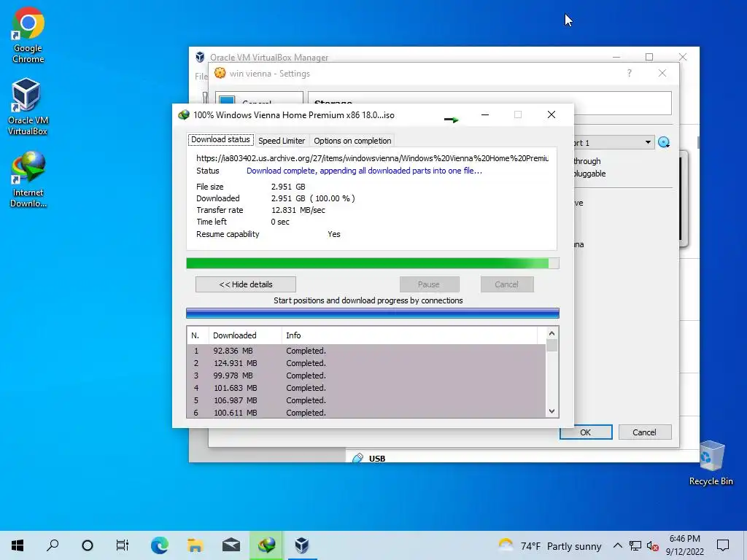The width and height of the screenshot is (747, 560).
Task: Click Hide details button
Action: [246, 284]
